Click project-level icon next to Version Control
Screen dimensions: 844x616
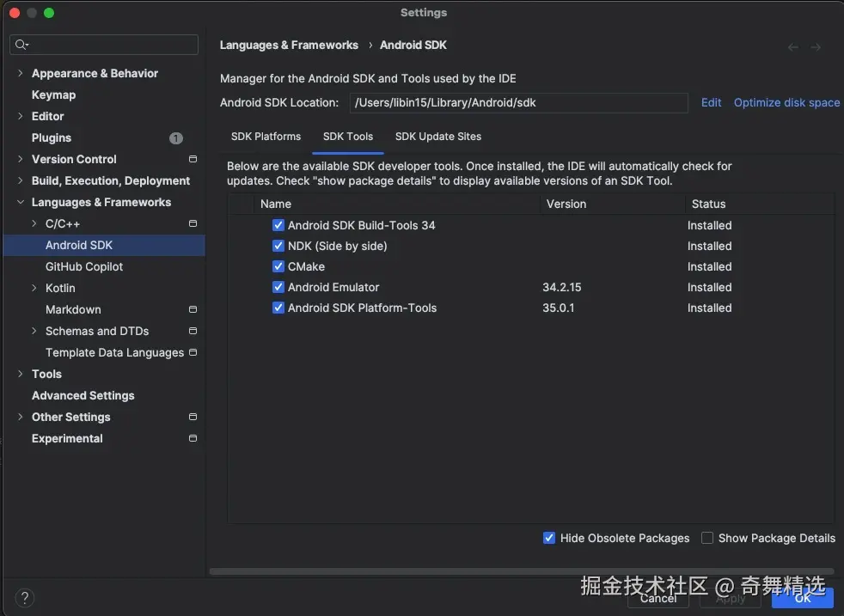pyautogui.click(x=193, y=159)
